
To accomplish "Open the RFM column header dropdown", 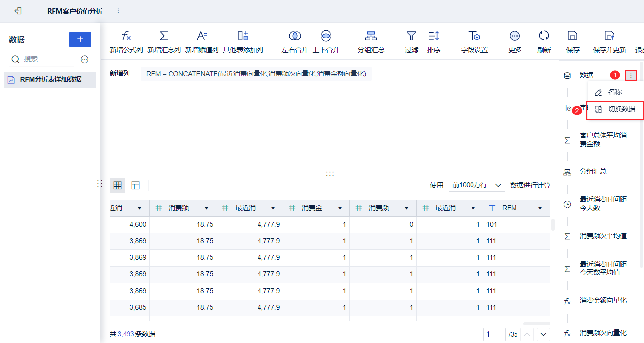I will pyautogui.click(x=540, y=208).
